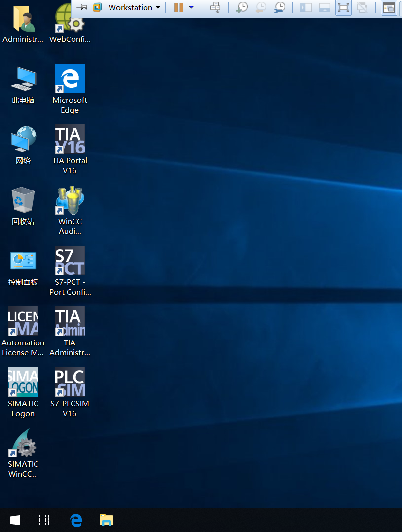The width and height of the screenshot is (402, 532).
Task: Open the Control Panel (控制面板) icon
Action: click(x=23, y=261)
